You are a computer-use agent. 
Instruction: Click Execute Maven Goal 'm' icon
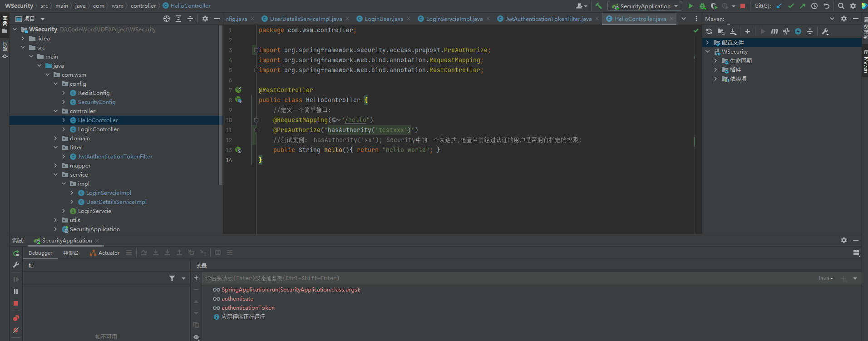[x=774, y=31]
